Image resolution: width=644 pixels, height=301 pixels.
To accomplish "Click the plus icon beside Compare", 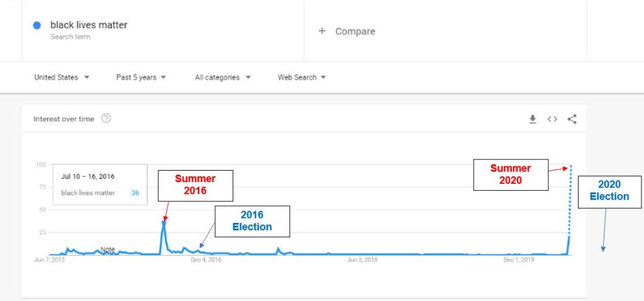I will coord(322,31).
